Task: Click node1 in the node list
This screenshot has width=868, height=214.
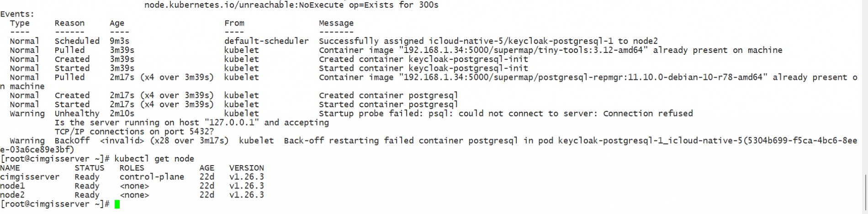Action: pyautogui.click(x=12, y=186)
